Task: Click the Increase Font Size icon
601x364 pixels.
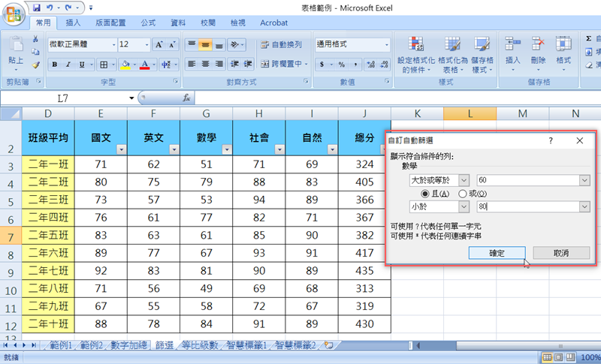Action: tap(159, 45)
